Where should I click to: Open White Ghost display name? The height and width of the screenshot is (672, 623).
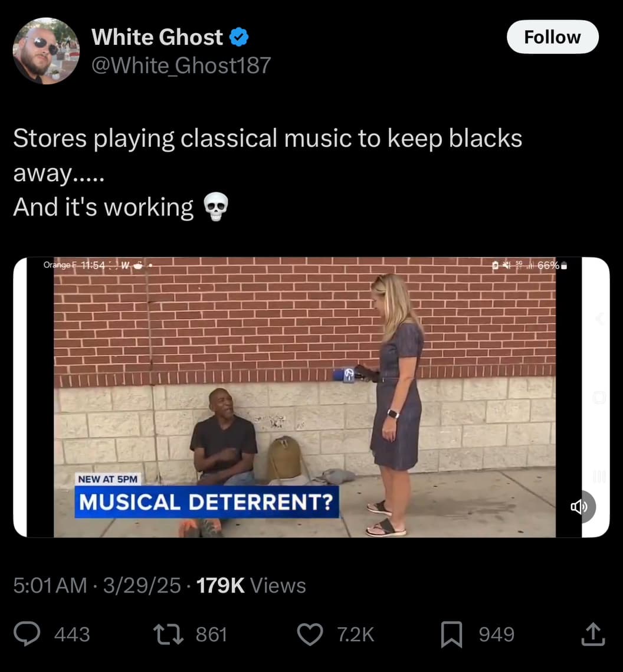(158, 37)
